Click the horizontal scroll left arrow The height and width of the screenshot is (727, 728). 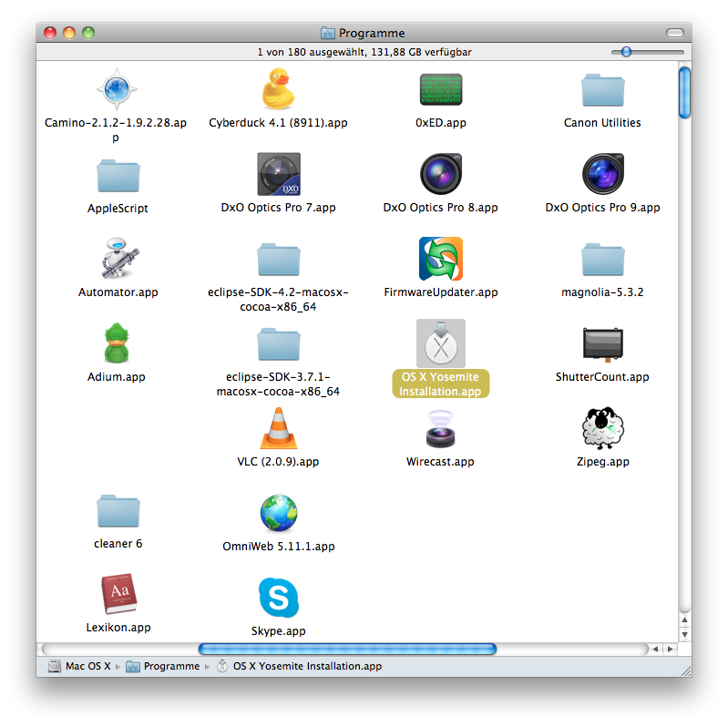655,649
